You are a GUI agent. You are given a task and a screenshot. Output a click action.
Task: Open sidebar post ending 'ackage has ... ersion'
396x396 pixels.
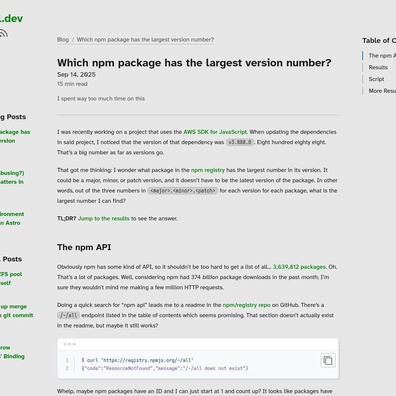(x=15, y=136)
